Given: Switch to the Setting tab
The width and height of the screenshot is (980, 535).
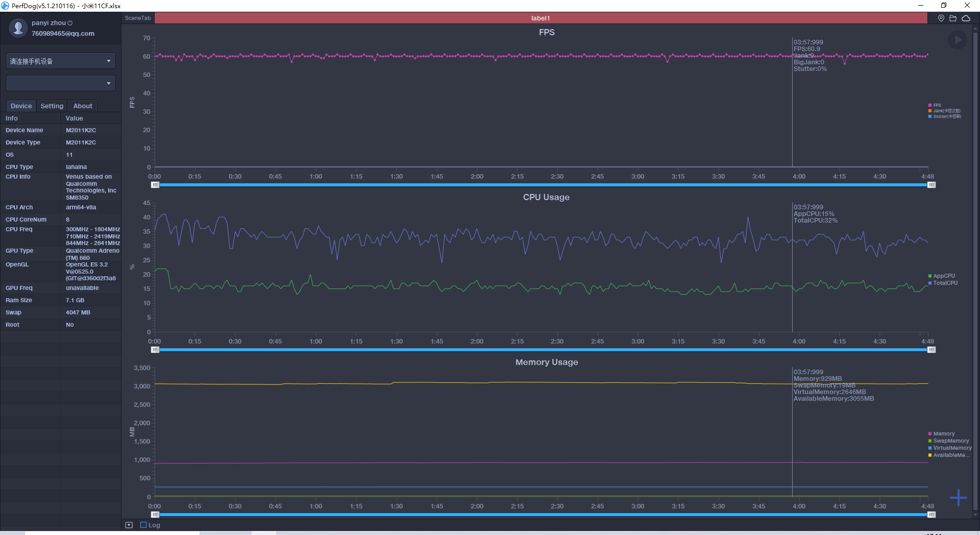Looking at the screenshot, I should point(52,106).
